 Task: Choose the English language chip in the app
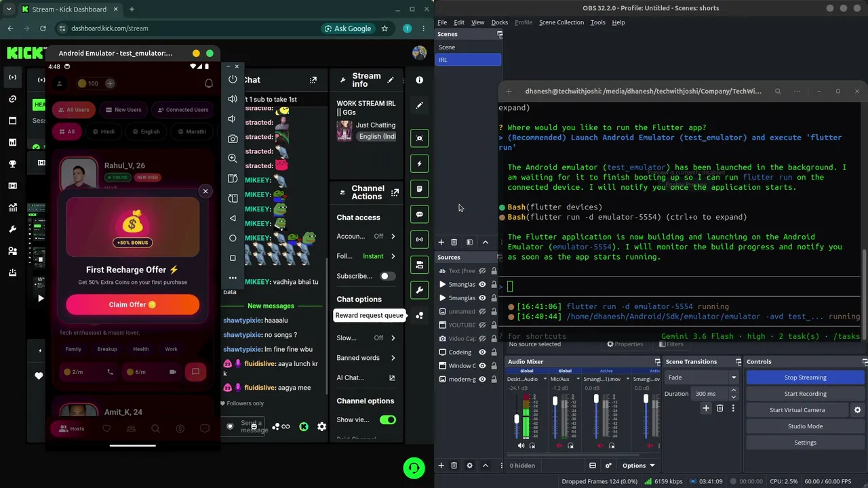pyautogui.click(x=146, y=131)
